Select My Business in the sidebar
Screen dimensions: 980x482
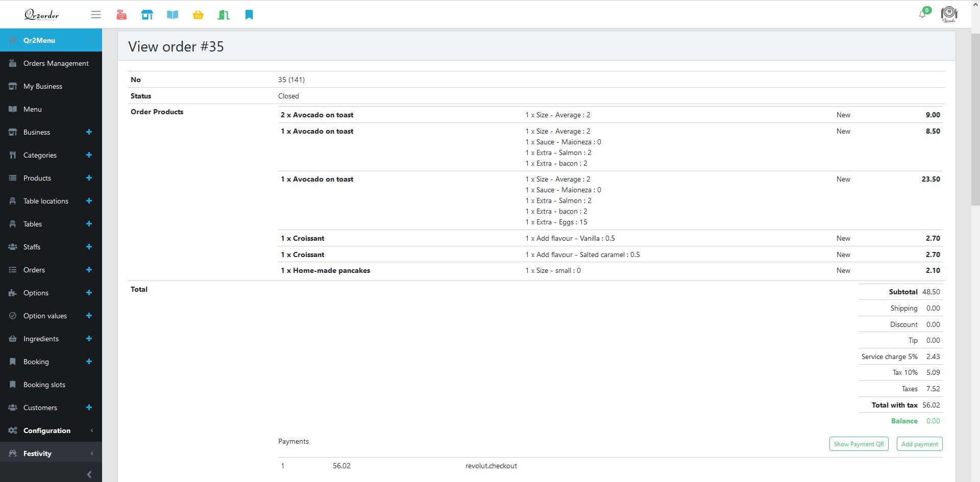tap(42, 86)
